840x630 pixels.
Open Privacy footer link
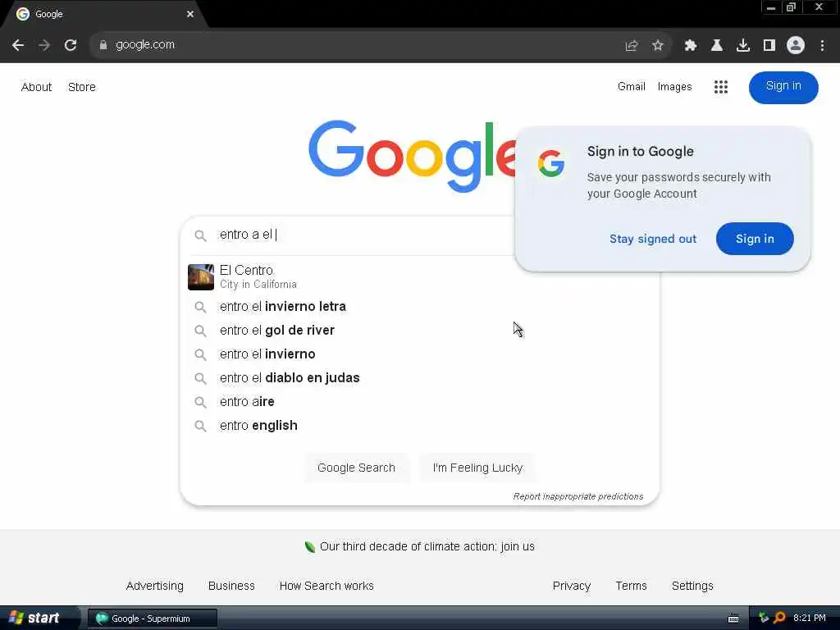tap(572, 586)
